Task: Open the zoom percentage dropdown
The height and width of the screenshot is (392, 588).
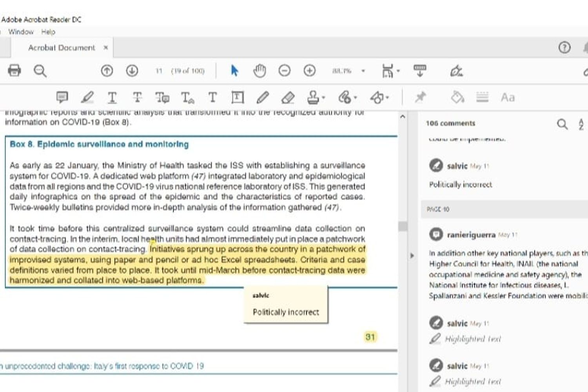Action: click(x=363, y=71)
